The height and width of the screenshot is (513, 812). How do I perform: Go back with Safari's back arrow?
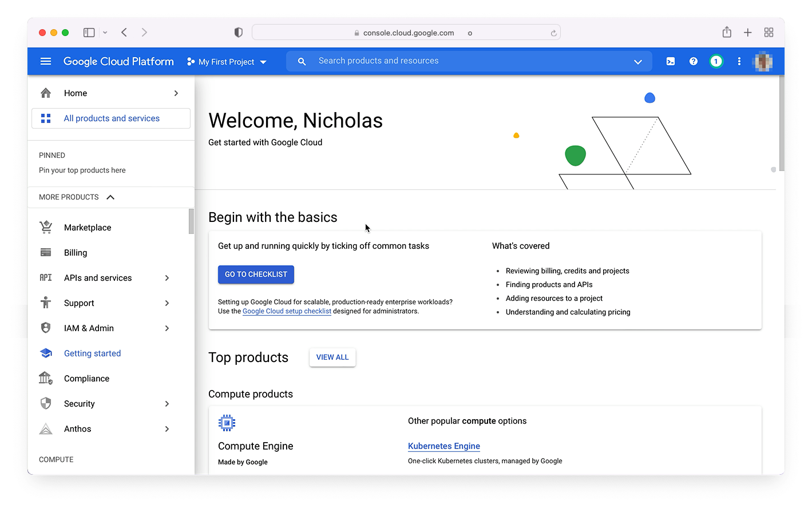tap(124, 33)
